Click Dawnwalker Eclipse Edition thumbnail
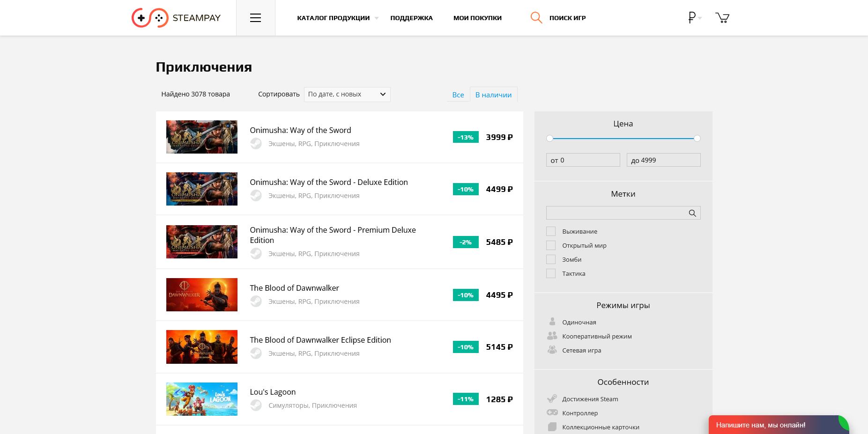868x434 pixels. point(202,347)
